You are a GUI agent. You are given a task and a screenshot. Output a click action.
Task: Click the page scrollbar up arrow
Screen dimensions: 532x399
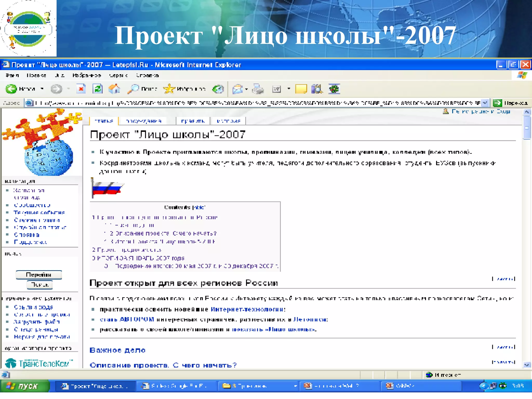click(527, 112)
